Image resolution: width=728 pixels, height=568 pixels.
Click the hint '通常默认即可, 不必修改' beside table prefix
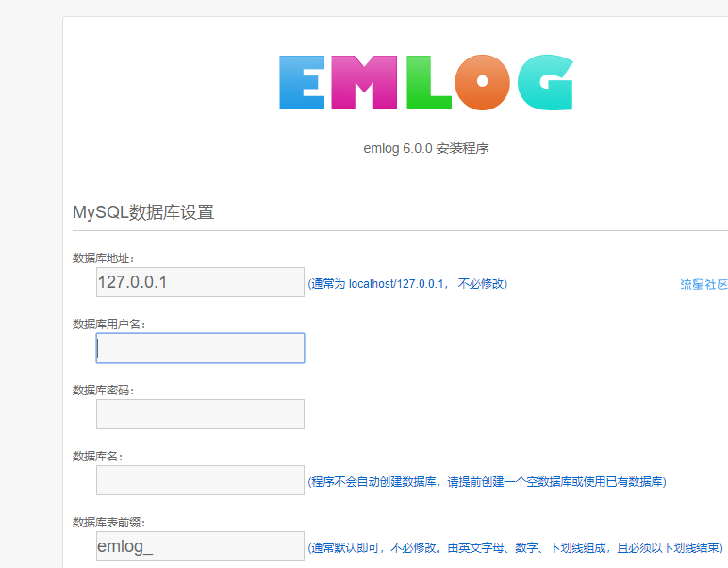[516, 548]
